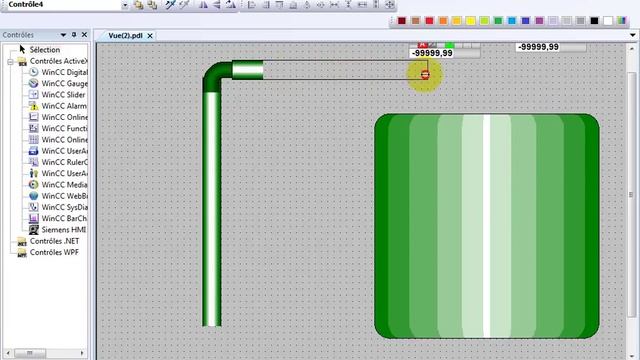This screenshot has width=640, height=360.
Task: Open the Contrôles panel options dropdown arrow
Action: [63, 35]
